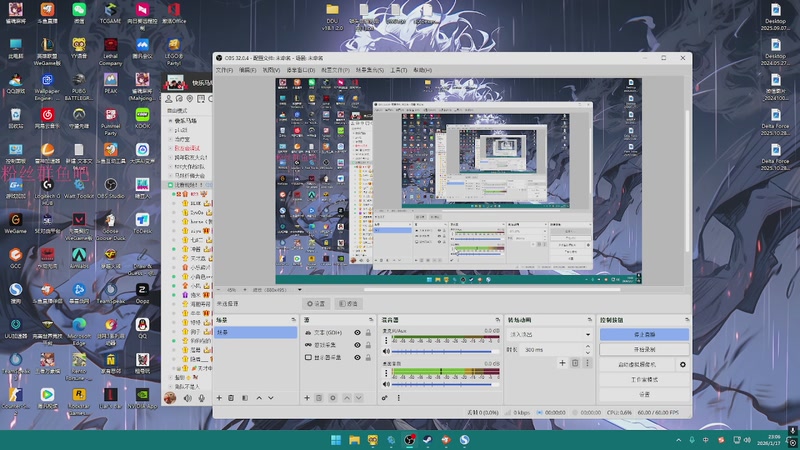
Task: Open source properties gear in the Sources dock
Action: (x=333, y=398)
